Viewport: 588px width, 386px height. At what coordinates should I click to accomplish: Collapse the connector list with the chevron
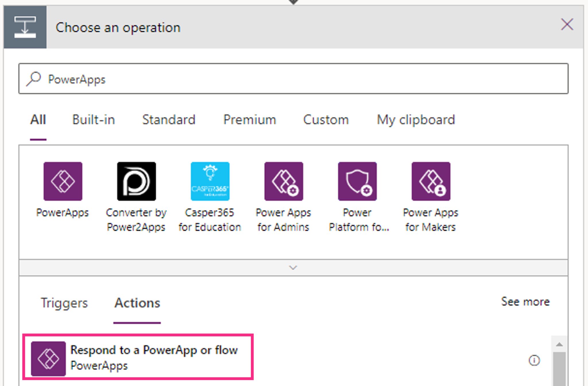(293, 267)
